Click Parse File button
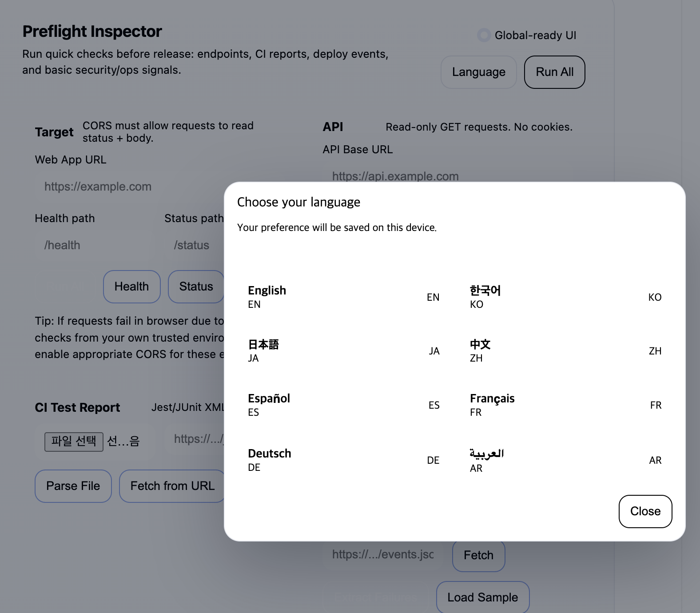Viewport: 700px width, 613px height. 73,486
